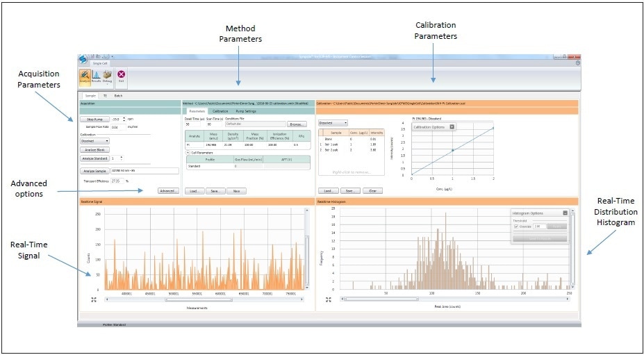The height and width of the screenshot is (355, 644).
Task: Click the Analyze Sample button
Action: click(x=95, y=171)
